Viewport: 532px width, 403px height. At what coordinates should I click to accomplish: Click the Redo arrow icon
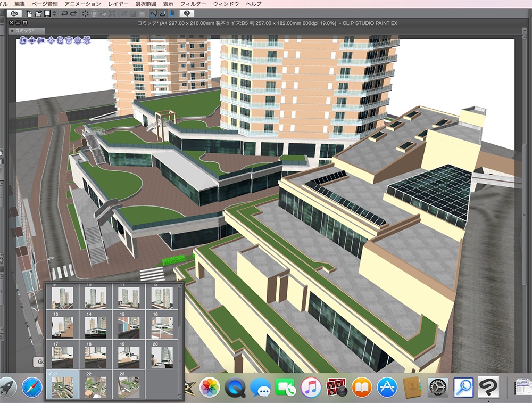[x=73, y=14]
